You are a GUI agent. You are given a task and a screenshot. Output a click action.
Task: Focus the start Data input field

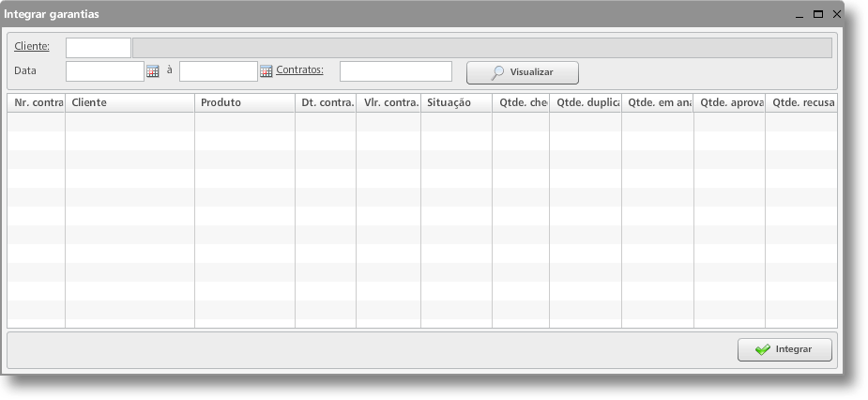(105, 71)
